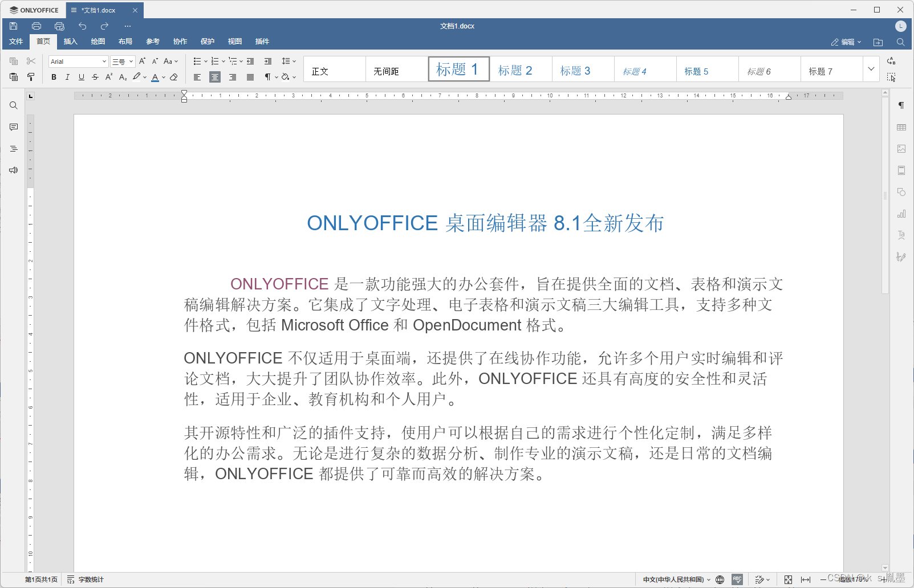Increase the font size
This screenshot has width=914, height=588.
pyautogui.click(x=142, y=61)
